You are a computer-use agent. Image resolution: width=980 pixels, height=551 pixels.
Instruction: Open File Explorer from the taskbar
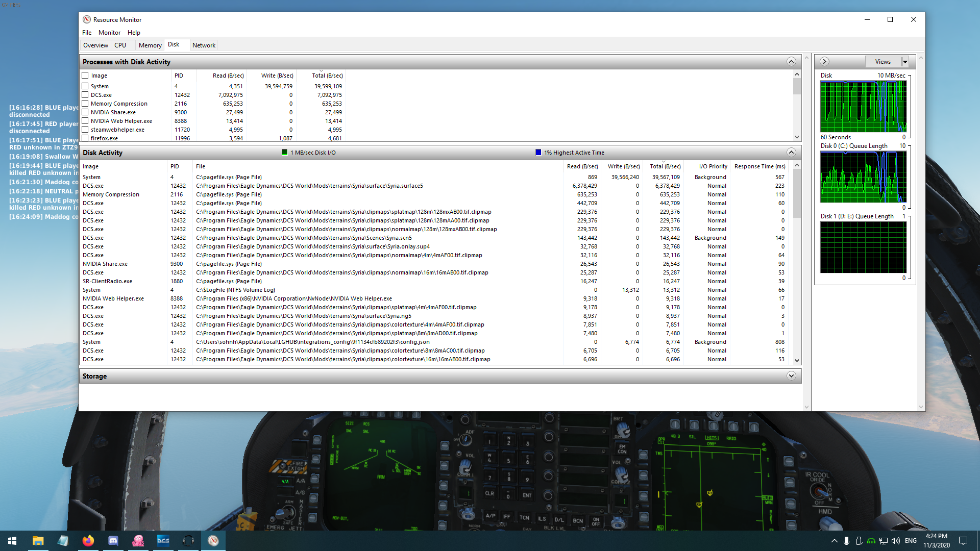(38, 541)
